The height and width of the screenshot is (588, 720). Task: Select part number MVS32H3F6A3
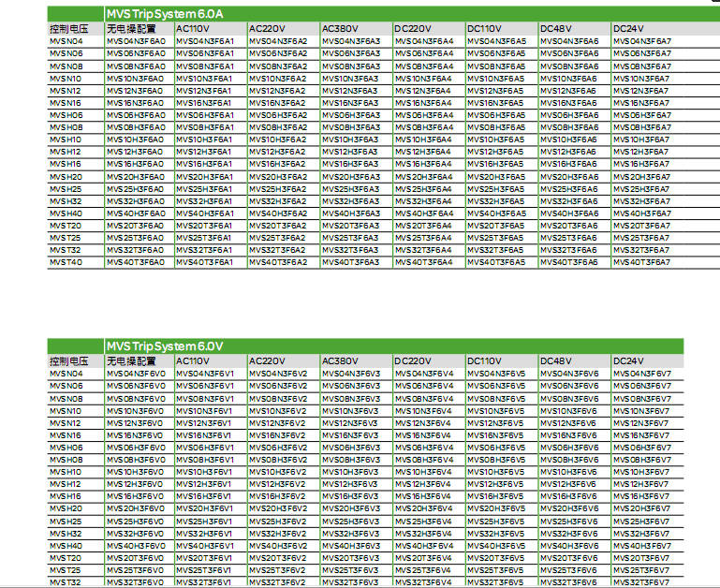350,201
